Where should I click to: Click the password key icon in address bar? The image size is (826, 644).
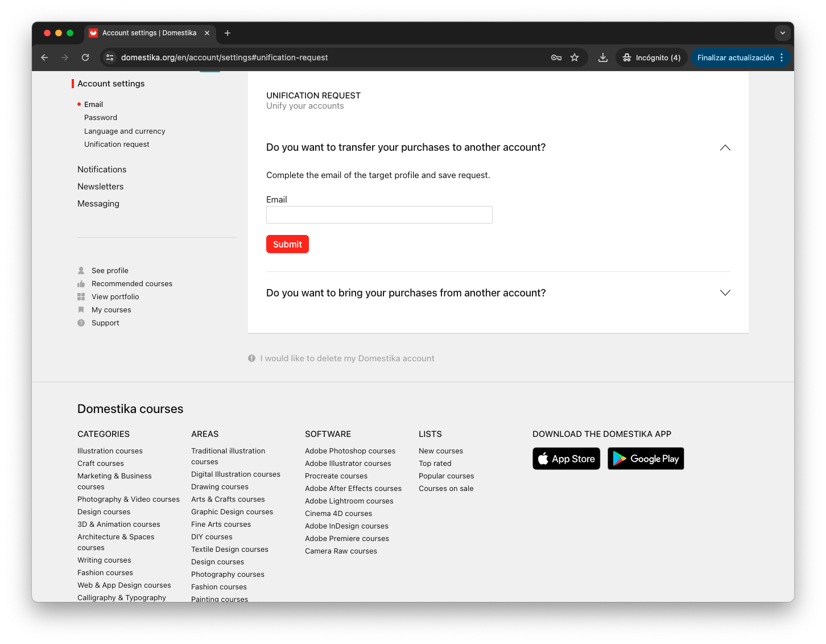click(556, 57)
